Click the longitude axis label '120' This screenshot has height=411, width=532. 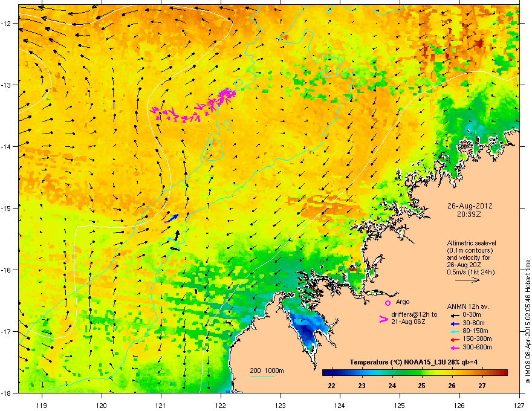click(x=102, y=405)
